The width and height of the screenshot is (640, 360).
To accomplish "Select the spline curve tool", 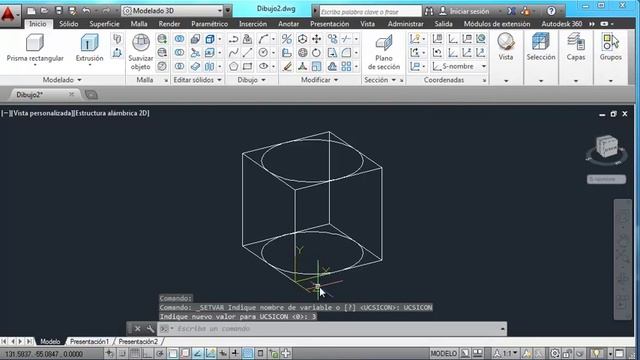I will pos(233,53).
